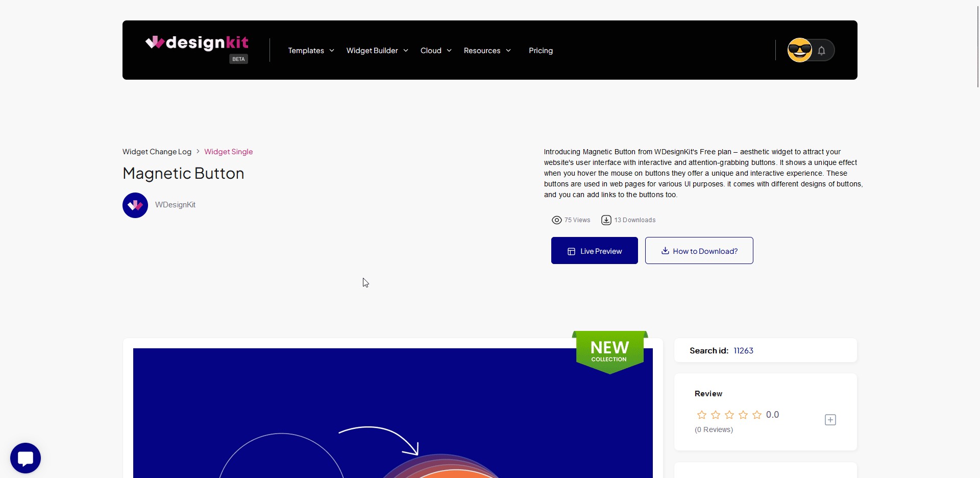Click the eye icon beside 75 Views
The image size is (980, 478).
coord(556,220)
